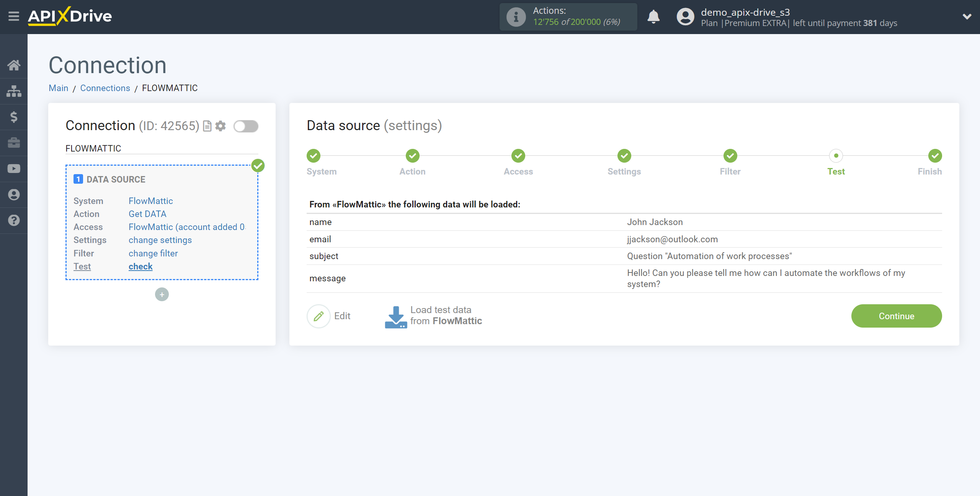This screenshot has height=496, width=980.
Task: Click the FlowMattic account access link
Action: (187, 227)
